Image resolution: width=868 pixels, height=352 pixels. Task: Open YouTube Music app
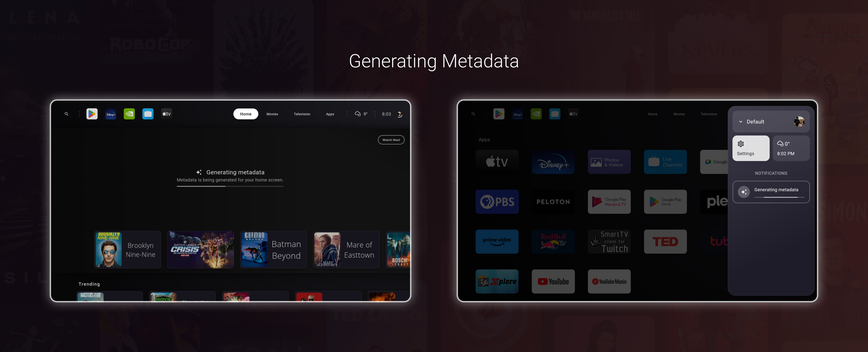608,281
